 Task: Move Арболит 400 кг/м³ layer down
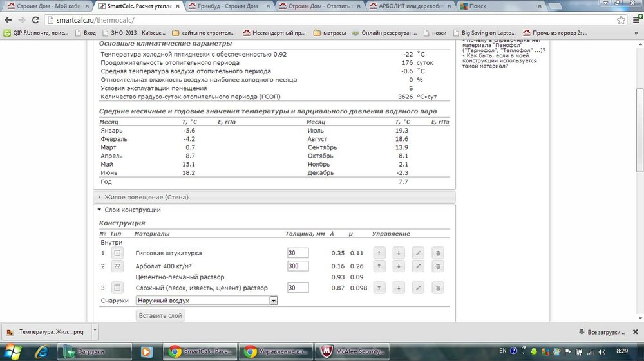tap(399, 266)
